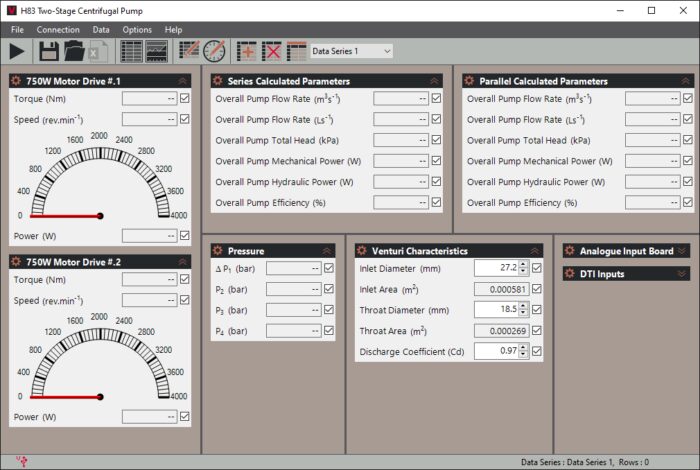
Task: Increase Inlet Diameter with up arrow
Action: (523, 264)
